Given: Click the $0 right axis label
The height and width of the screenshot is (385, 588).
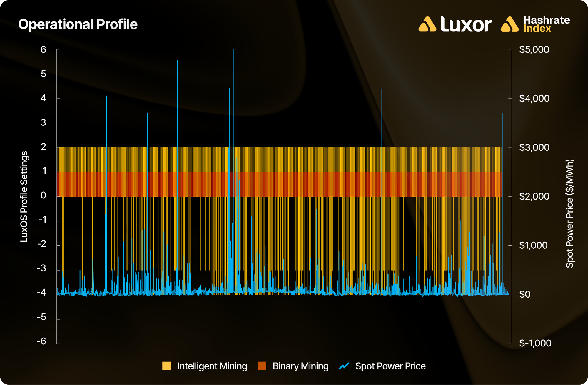Looking at the screenshot, I should 525,294.
